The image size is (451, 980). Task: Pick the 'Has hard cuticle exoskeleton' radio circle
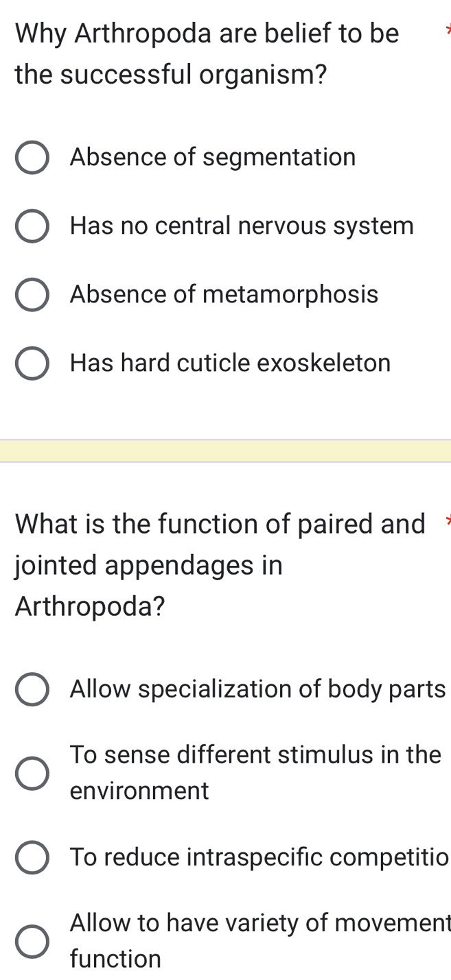(x=32, y=363)
